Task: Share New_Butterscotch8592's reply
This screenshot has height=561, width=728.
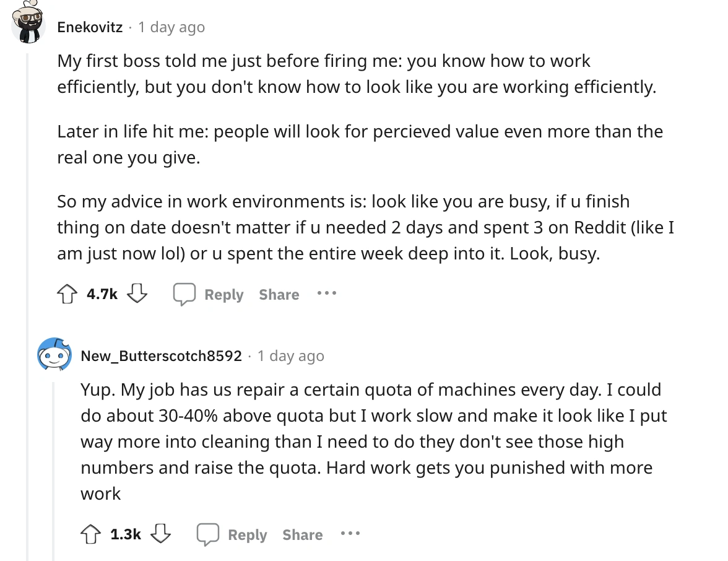Action: pyautogui.click(x=302, y=534)
